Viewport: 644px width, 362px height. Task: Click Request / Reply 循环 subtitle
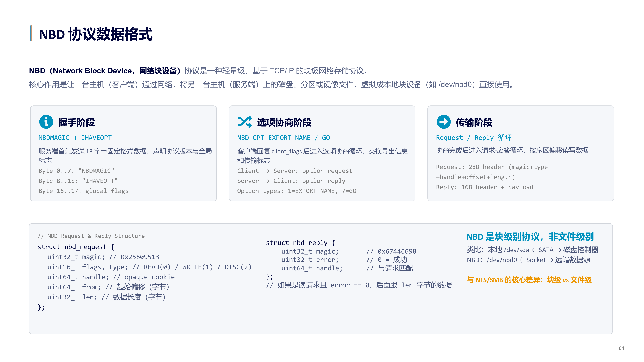click(474, 138)
